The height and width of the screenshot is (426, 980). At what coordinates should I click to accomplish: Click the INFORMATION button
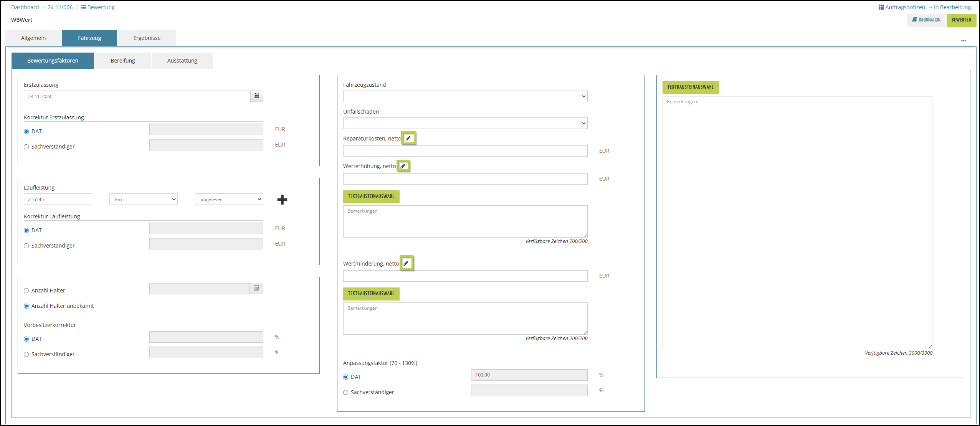point(926,20)
